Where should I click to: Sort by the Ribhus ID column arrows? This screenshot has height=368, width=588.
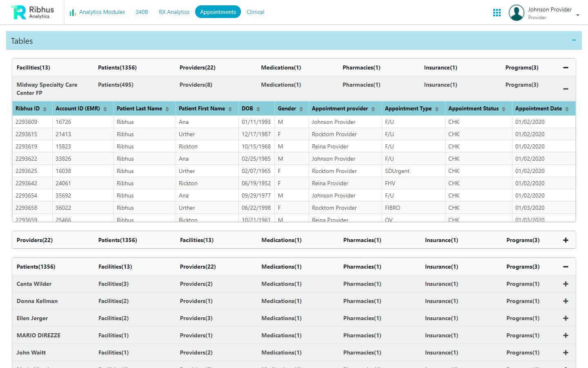(45, 109)
